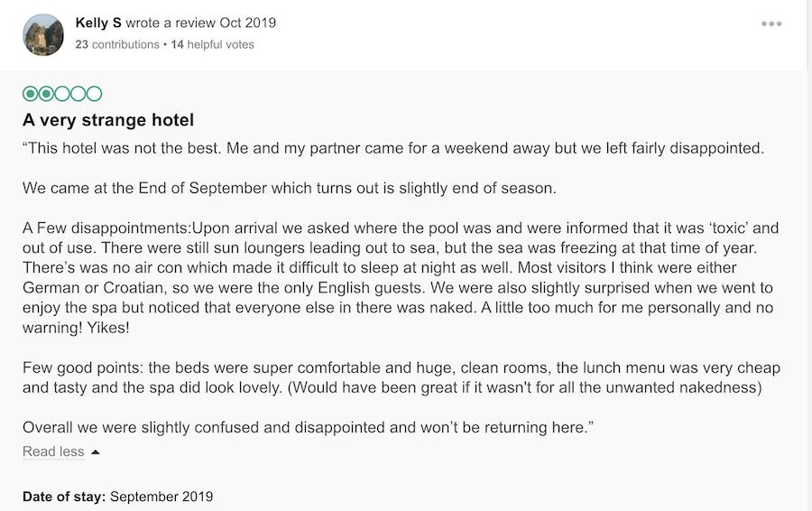The image size is (812, 511).
Task: Click Kelly S profile avatar photo
Action: coord(43,34)
